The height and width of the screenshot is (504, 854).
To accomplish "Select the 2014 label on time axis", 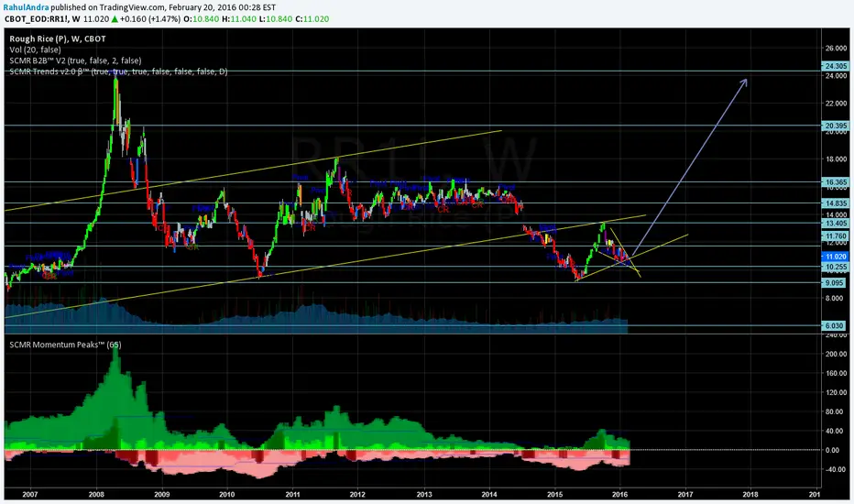I will pos(489,494).
